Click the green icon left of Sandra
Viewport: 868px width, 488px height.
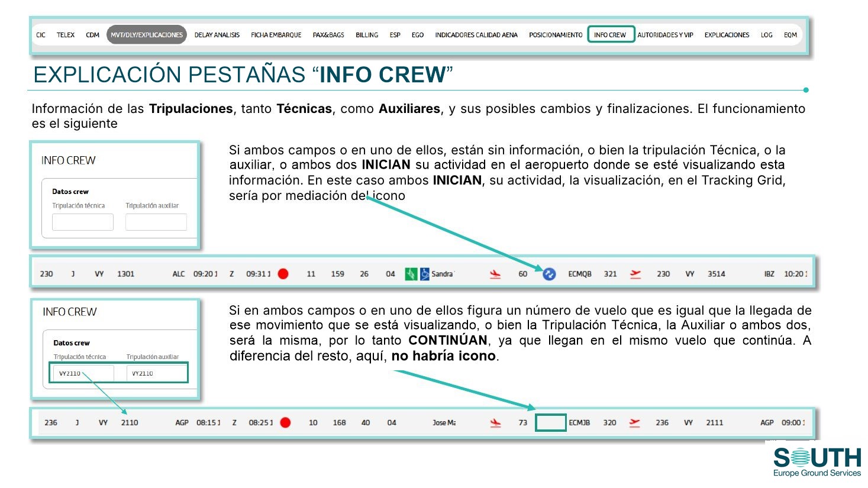411,274
